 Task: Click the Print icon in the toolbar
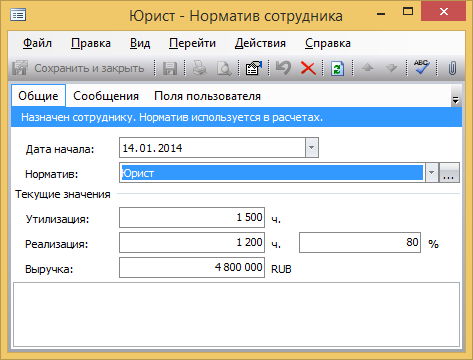click(199, 68)
